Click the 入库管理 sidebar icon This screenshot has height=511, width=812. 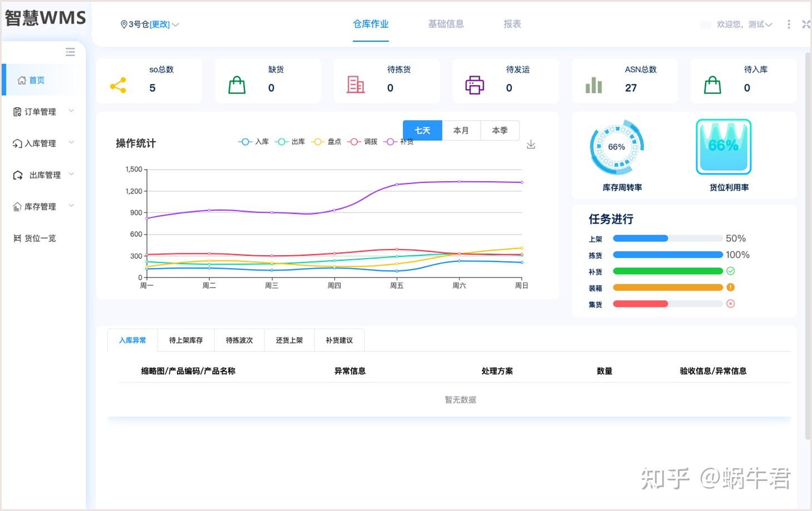point(18,143)
